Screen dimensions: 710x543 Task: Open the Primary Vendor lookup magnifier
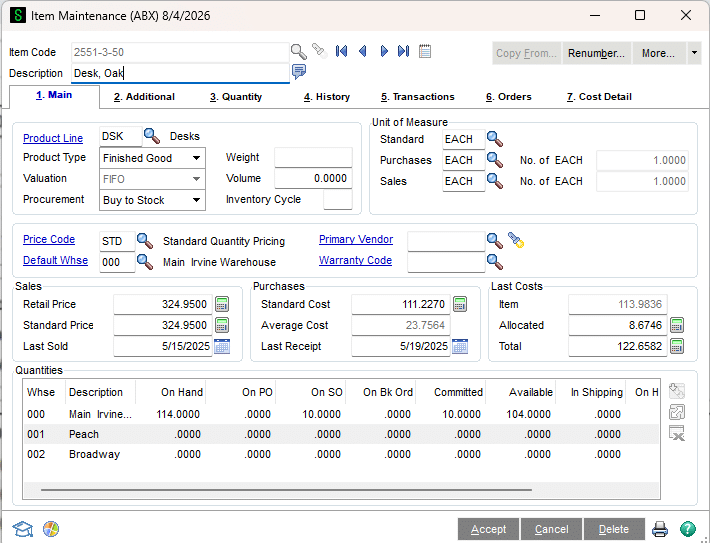(494, 240)
